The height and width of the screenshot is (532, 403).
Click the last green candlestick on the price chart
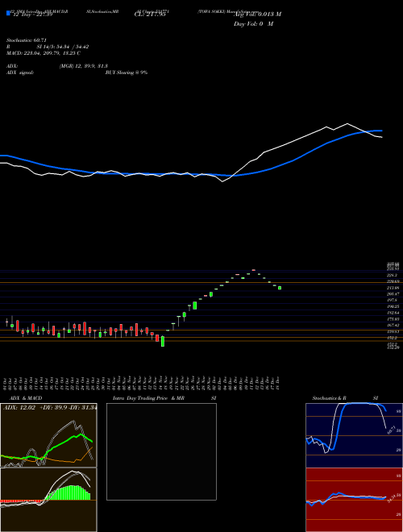[x=280, y=288]
